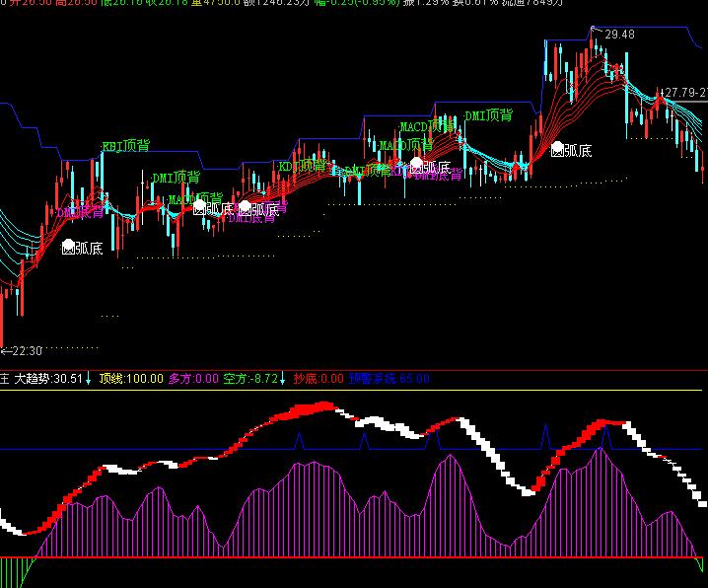The image size is (708, 588).
Task: Select the 顶线:100.00 indicator label
Action: coord(131,379)
